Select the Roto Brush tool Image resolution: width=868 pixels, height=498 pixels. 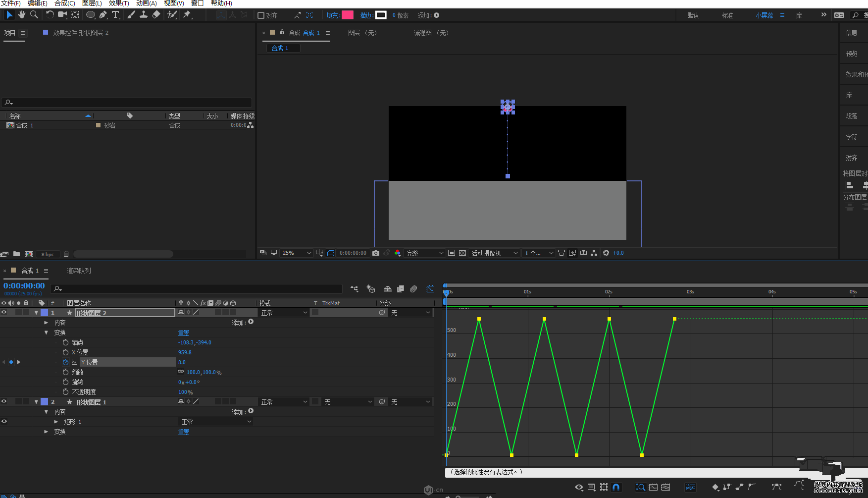(172, 15)
